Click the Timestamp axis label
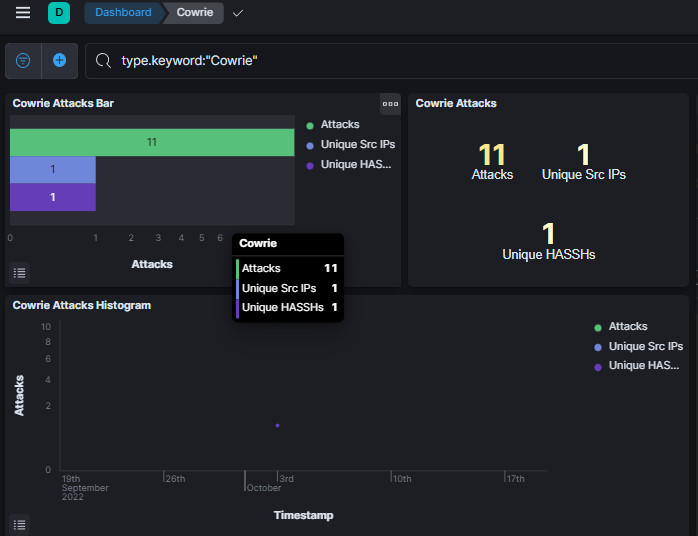The width and height of the screenshot is (698, 536). [x=304, y=516]
